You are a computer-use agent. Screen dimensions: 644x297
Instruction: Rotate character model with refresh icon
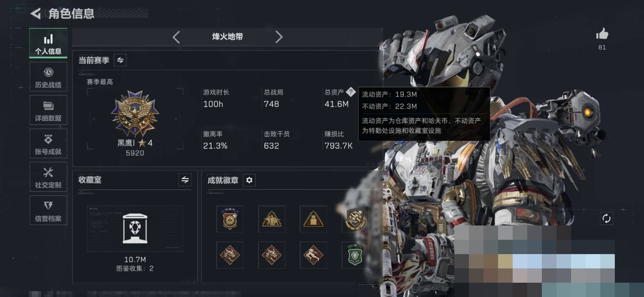[606, 219]
